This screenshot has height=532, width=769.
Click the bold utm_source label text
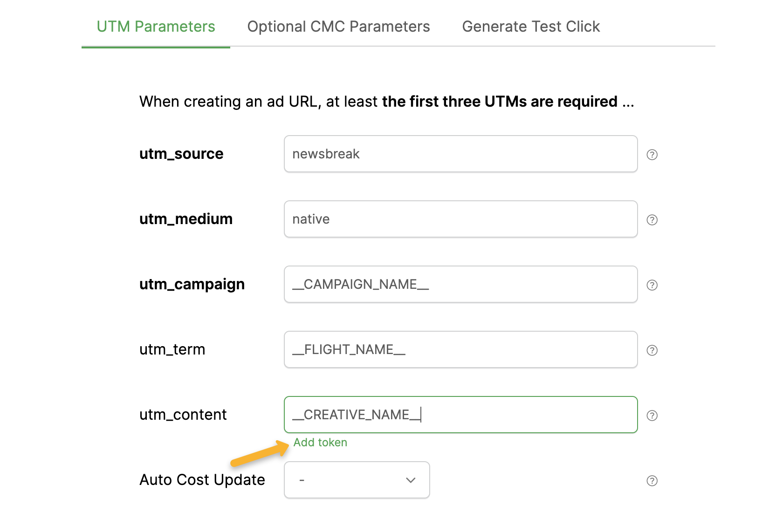[x=181, y=154]
